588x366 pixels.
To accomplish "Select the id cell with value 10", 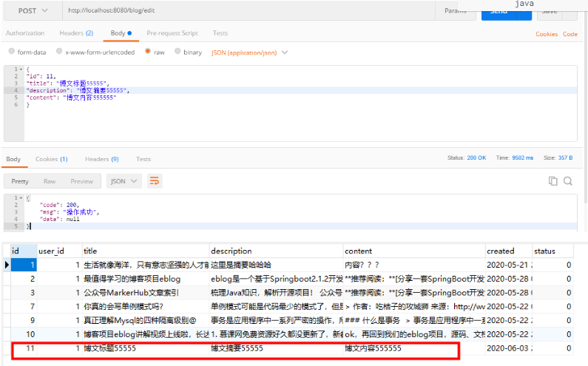I will 24,334.
